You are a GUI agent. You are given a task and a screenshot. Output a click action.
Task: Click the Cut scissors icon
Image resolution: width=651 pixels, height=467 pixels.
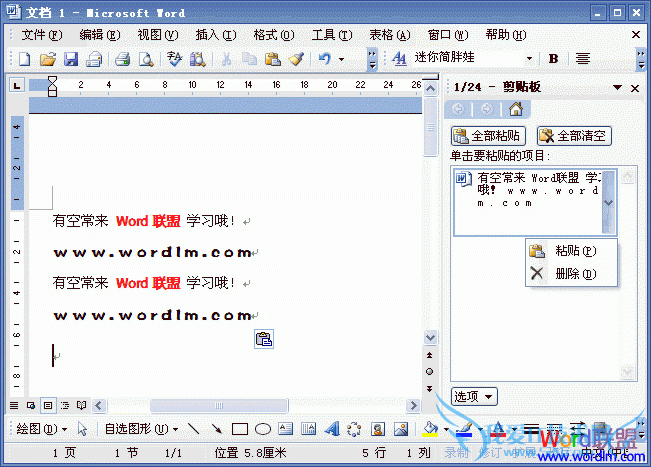coord(226,59)
